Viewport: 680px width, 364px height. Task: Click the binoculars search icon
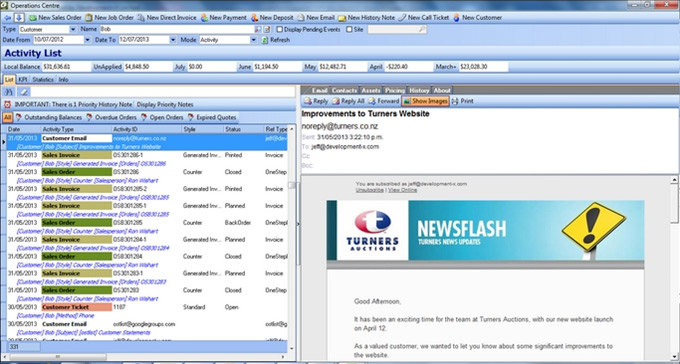[x=9, y=92]
